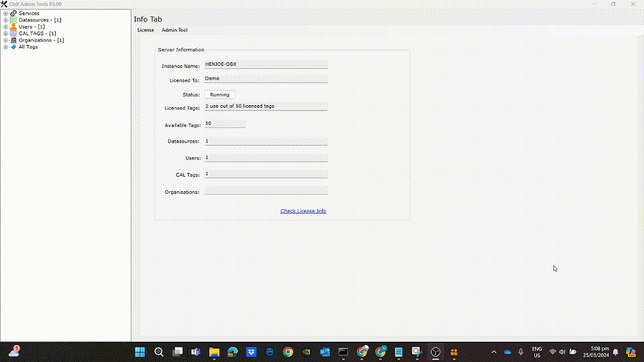Select Services in the tree
The height and width of the screenshot is (362, 644).
[29, 13]
